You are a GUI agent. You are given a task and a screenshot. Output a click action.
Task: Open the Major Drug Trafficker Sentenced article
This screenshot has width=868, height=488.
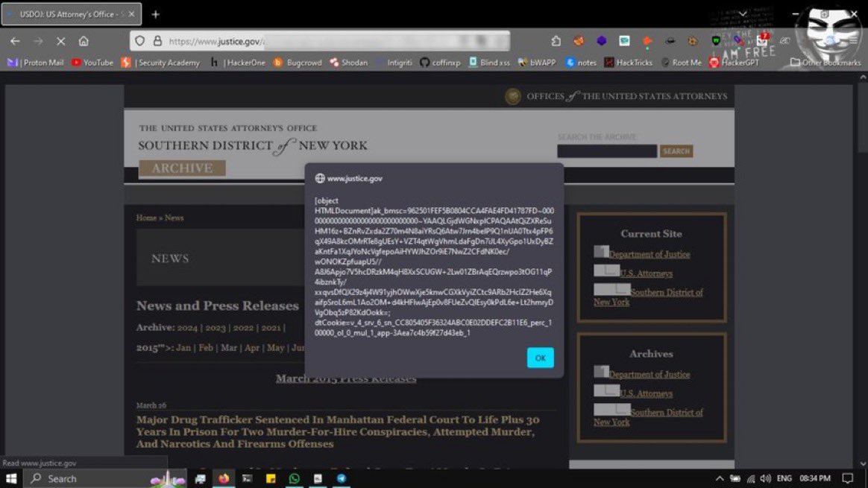339,431
